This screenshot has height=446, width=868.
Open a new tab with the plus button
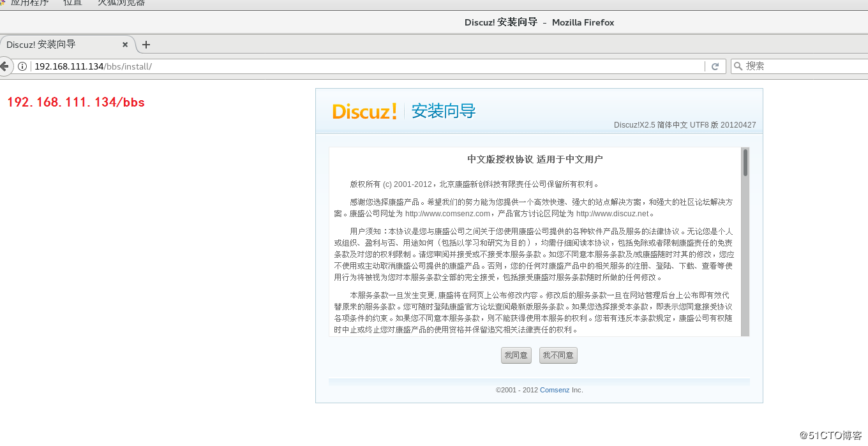(146, 45)
